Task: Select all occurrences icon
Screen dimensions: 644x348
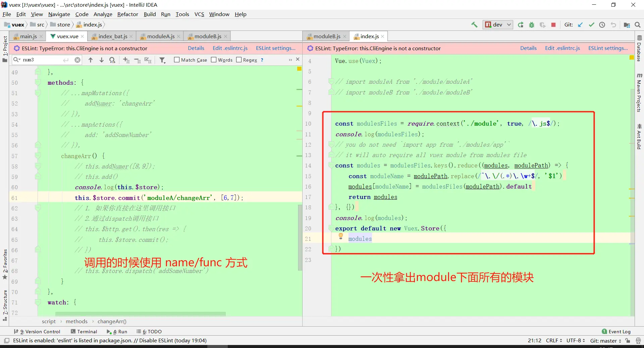Action: pyautogui.click(x=148, y=60)
